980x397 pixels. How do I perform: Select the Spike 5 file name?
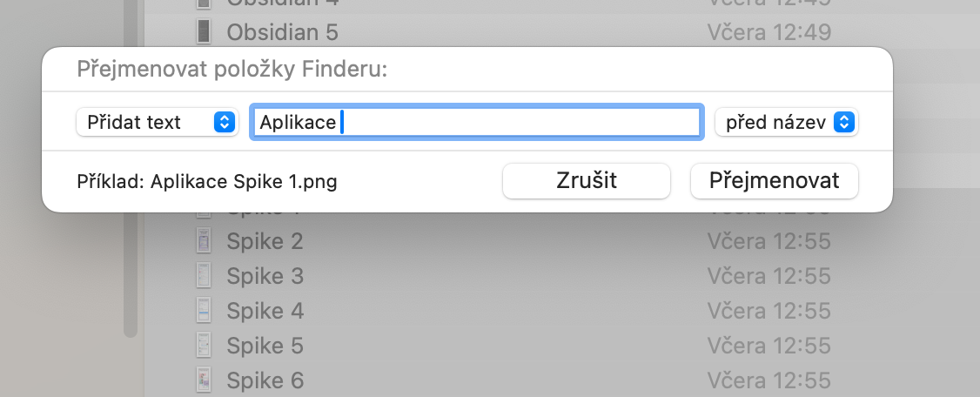(x=265, y=346)
